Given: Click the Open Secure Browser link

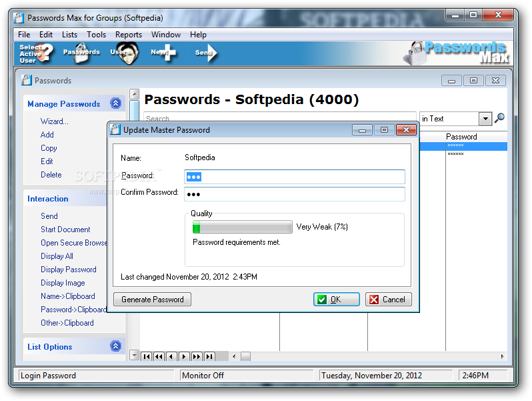Looking at the screenshot, I should pos(73,243).
